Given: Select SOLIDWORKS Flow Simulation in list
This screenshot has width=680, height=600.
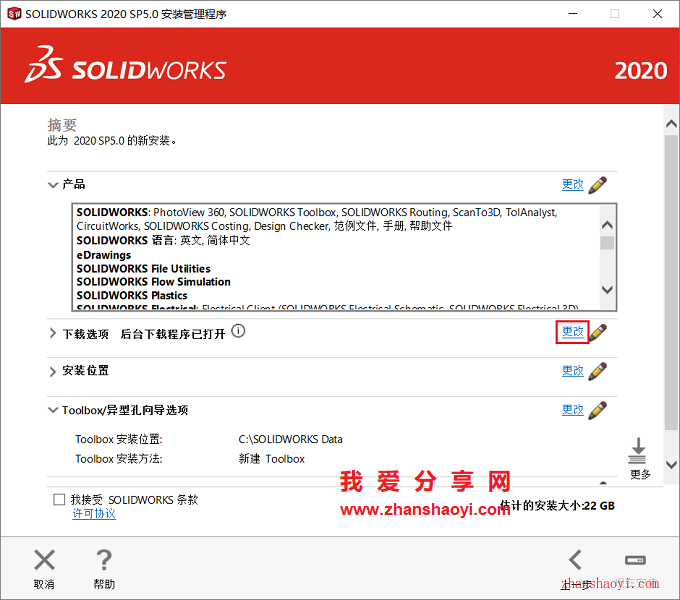Looking at the screenshot, I should [154, 282].
